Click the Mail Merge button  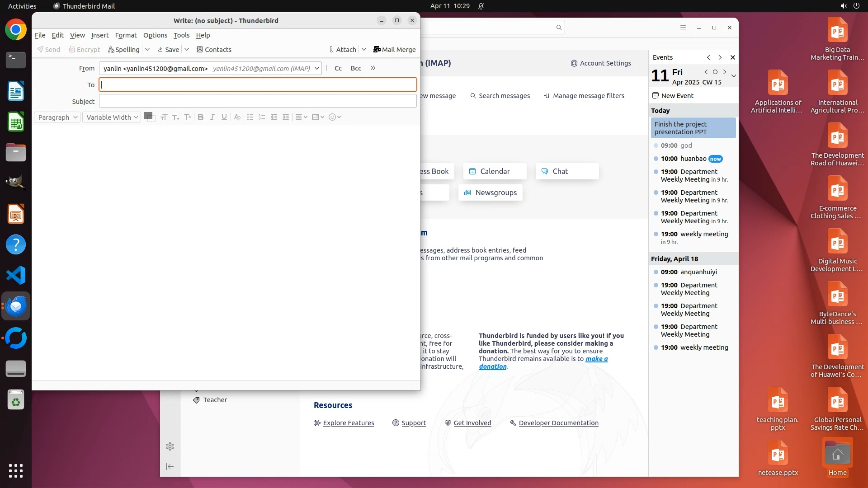(x=394, y=49)
